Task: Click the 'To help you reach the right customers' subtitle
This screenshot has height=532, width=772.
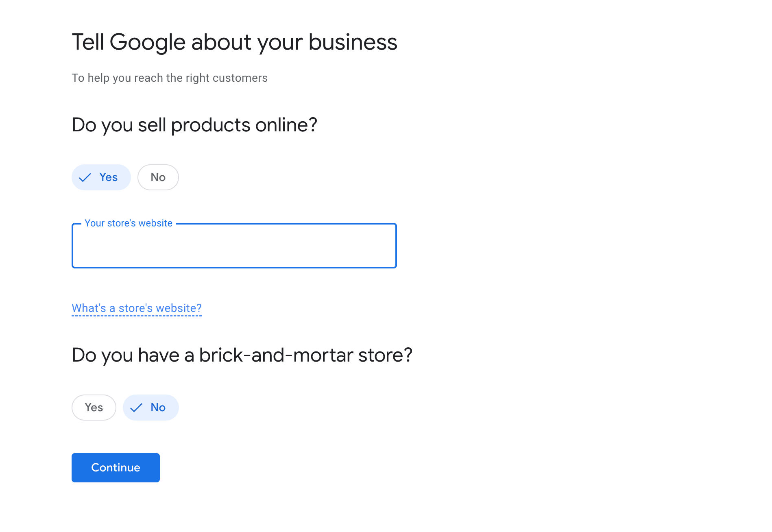Action: [x=170, y=78]
